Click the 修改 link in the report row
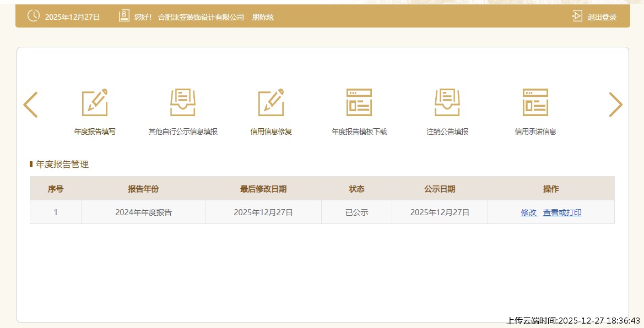The width and height of the screenshot is (644, 328). [x=529, y=212]
